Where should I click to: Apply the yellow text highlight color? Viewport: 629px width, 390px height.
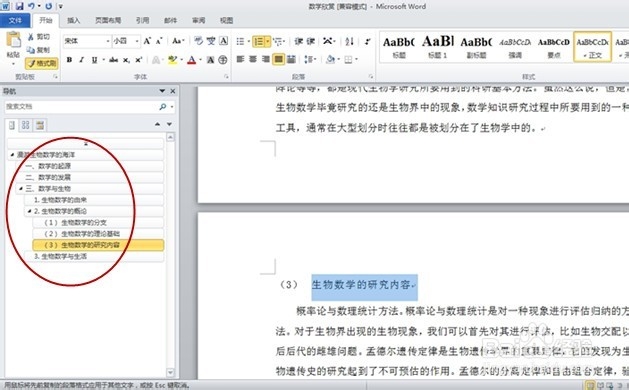point(172,60)
